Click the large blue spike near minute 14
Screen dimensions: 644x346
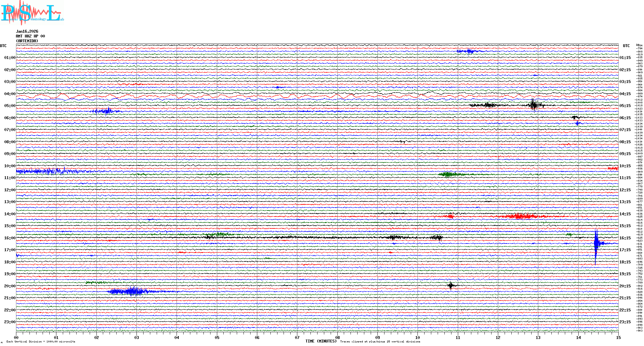click(596, 243)
